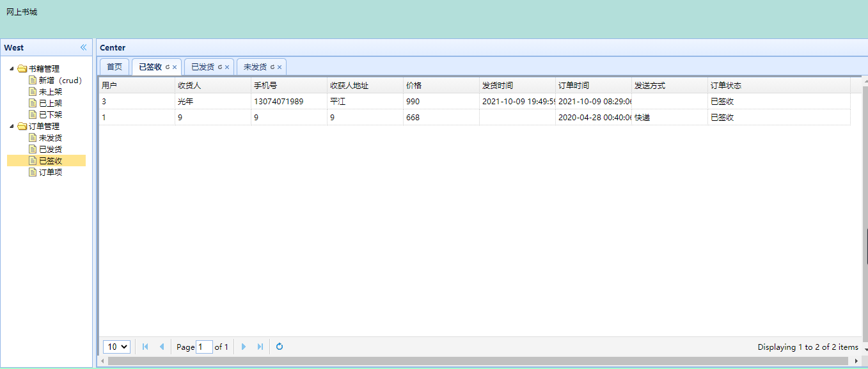Close the 未发货 tab
The image size is (868, 369).
pyautogui.click(x=279, y=67)
